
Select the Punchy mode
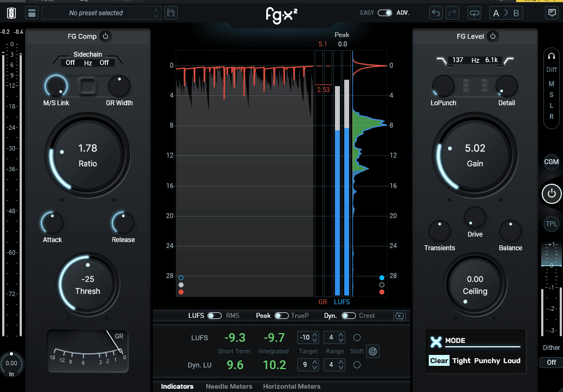[487, 361]
